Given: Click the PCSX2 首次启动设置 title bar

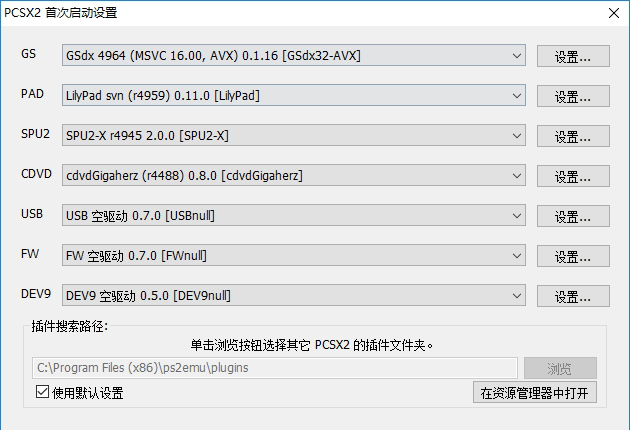Looking at the screenshot, I should pos(300,13).
